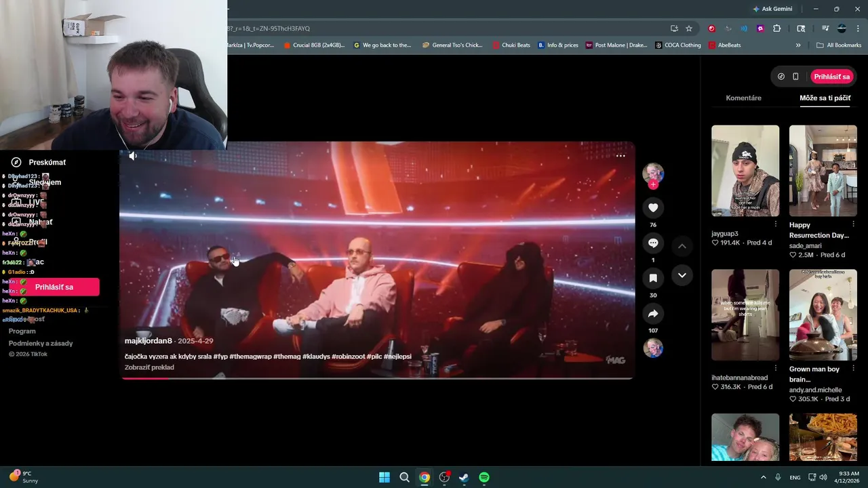Image resolution: width=868 pixels, height=488 pixels.
Task: Save video with the bookmark icon
Action: point(653,278)
